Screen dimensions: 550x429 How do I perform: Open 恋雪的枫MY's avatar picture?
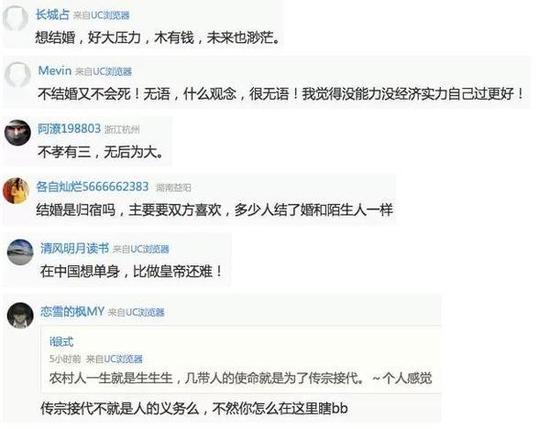coord(20,315)
